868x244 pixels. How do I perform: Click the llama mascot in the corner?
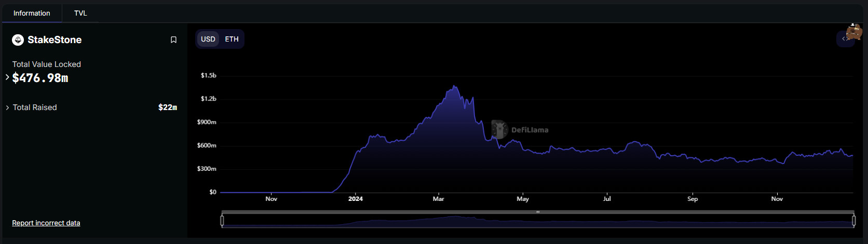[x=854, y=32]
